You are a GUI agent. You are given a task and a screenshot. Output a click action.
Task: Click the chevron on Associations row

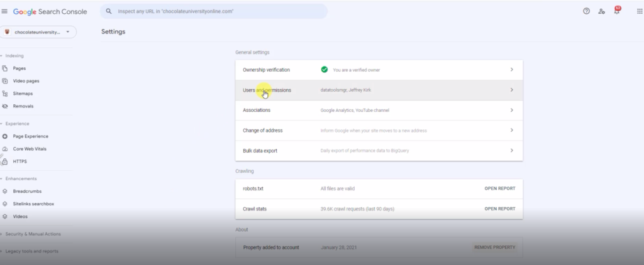(x=512, y=110)
